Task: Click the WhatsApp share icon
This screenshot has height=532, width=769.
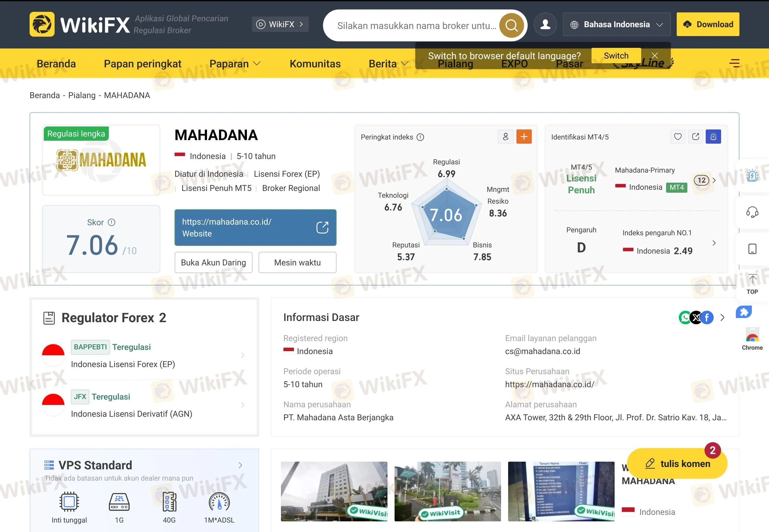Action: pos(685,317)
